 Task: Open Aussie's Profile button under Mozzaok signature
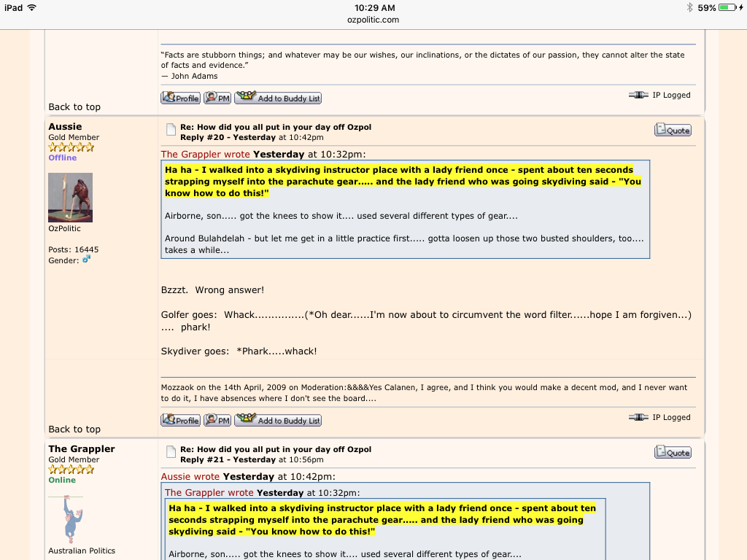[x=180, y=421]
